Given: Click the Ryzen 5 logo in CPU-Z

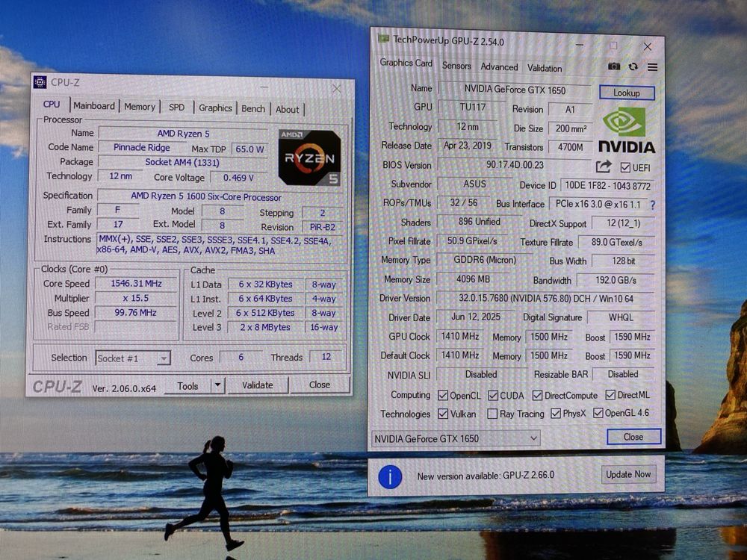Looking at the screenshot, I should click(310, 158).
